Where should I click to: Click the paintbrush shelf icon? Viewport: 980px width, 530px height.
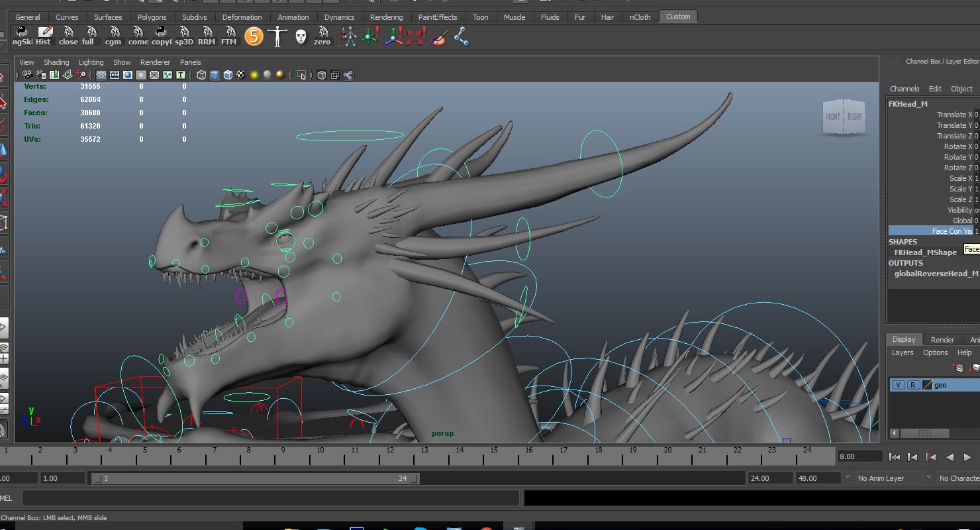(x=438, y=36)
